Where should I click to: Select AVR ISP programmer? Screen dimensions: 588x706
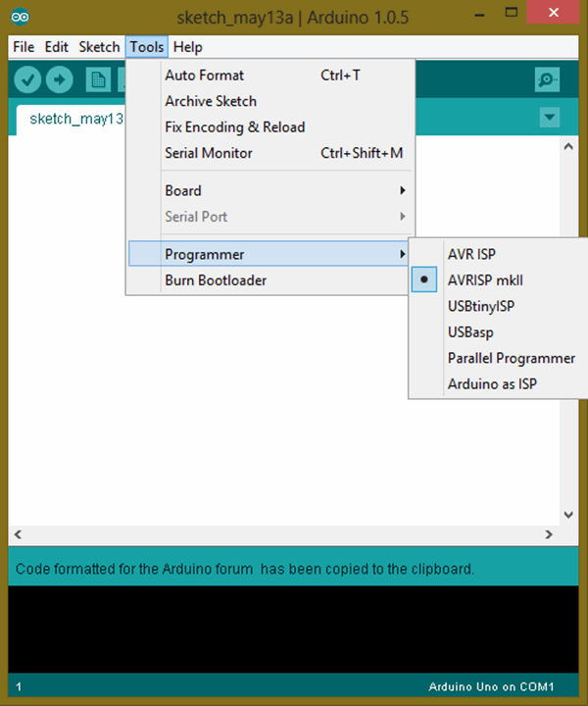(x=499, y=254)
